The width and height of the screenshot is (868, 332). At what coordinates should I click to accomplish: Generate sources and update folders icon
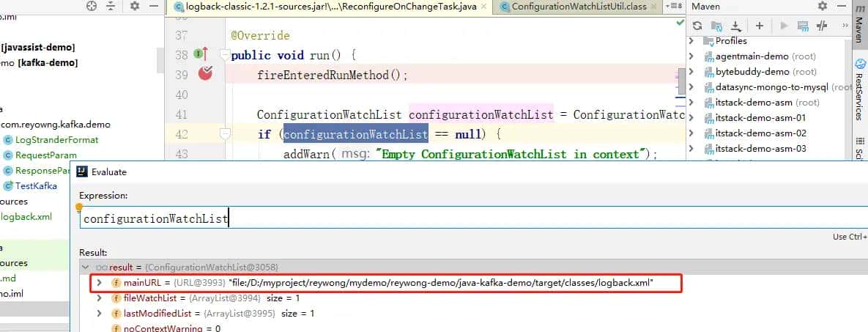coord(716,26)
